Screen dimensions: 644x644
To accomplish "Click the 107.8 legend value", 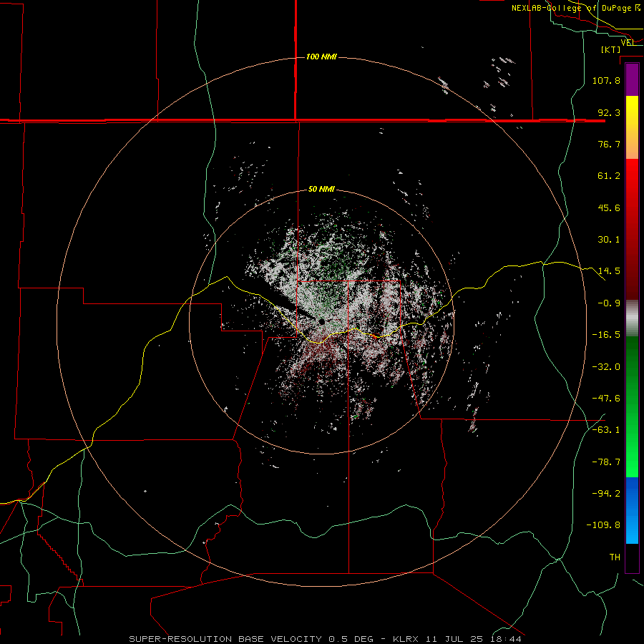I will [x=606, y=80].
